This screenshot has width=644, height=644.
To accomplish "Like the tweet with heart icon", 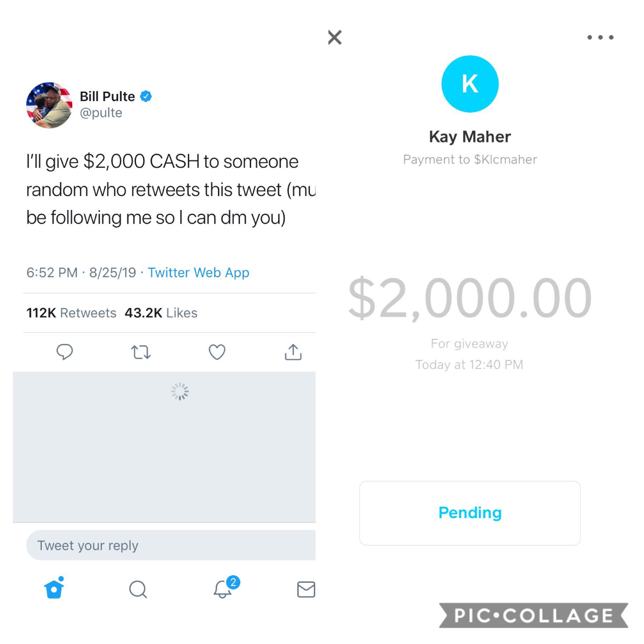I will [x=217, y=352].
